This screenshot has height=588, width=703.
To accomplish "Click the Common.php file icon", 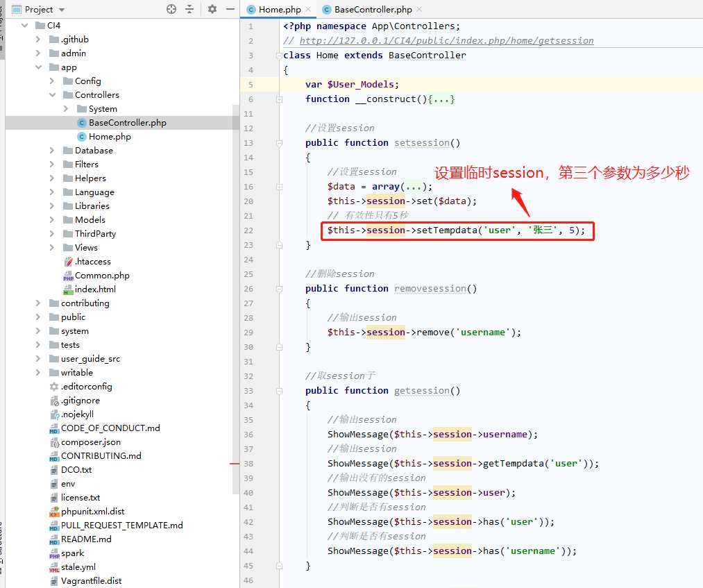I will pos(68,276).
